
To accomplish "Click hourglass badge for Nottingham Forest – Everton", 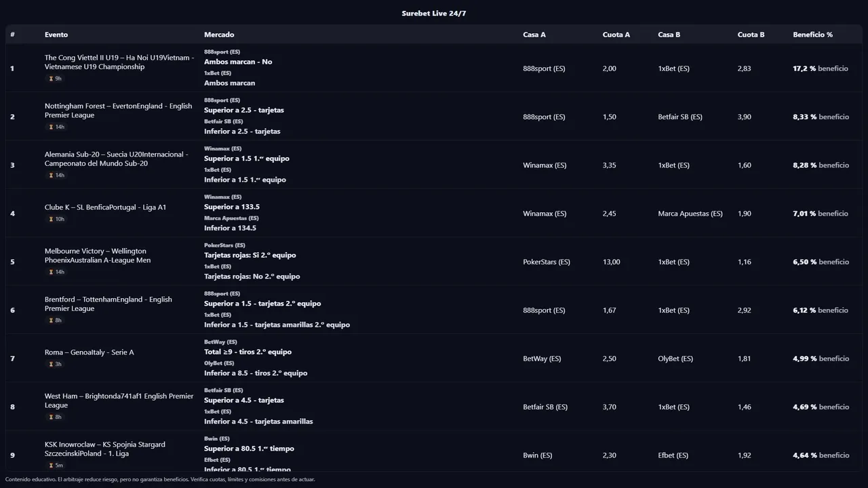I will (x=51, y=127).
